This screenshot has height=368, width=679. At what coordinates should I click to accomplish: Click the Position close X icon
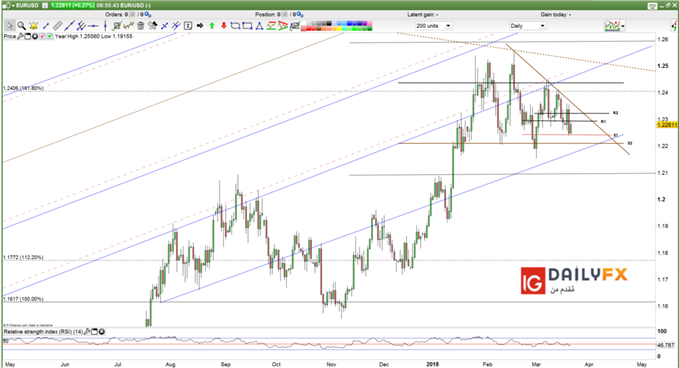point(284,15)
